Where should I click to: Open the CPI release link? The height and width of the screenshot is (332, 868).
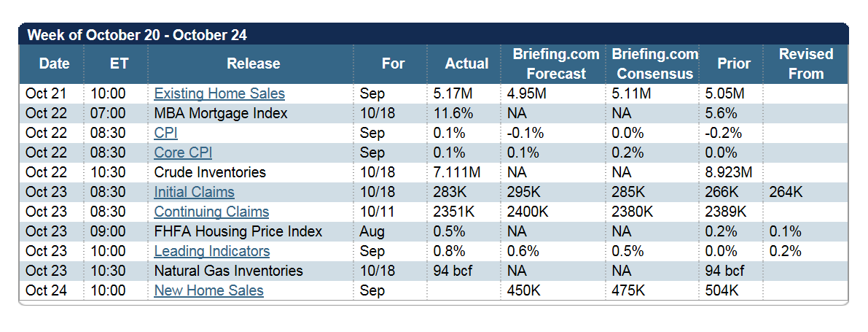point(165,133)
